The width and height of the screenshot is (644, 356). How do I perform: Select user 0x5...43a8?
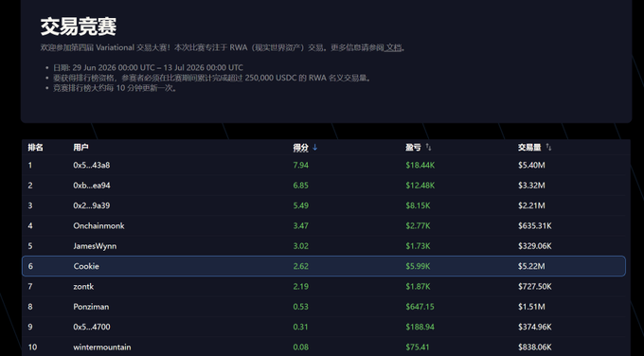click(x=92, y=165)
